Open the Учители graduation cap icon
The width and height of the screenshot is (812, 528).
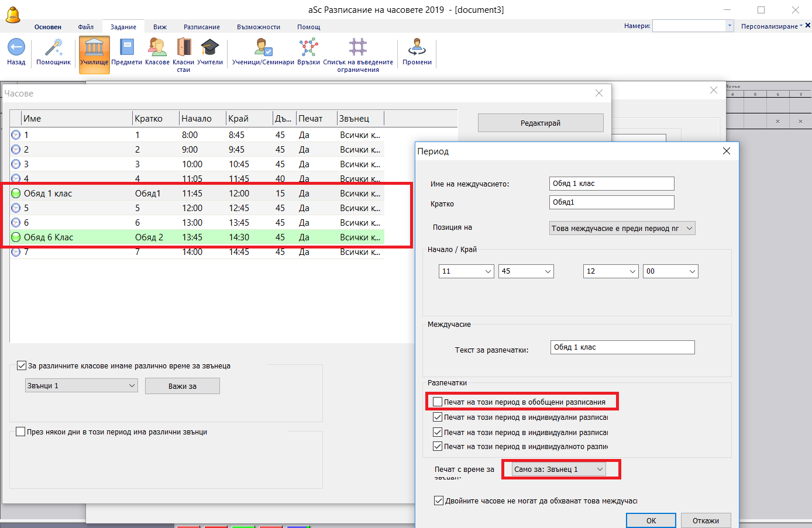click(210, 48)
